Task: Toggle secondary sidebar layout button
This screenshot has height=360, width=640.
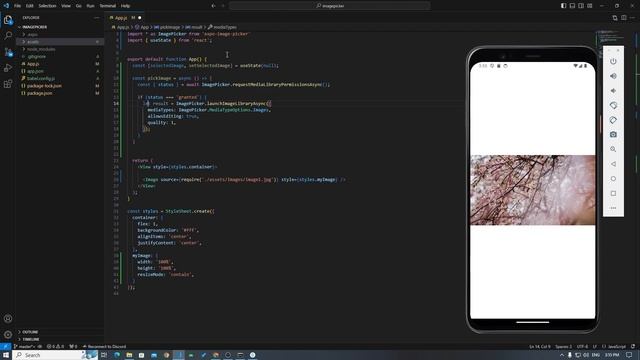Action: pos(581,6)
